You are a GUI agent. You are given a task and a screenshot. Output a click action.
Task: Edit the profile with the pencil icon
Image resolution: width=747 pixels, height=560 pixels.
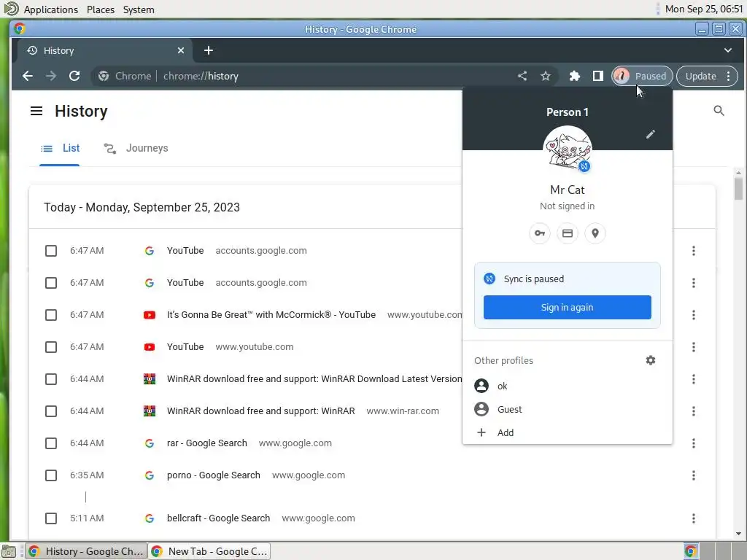click(x=650, y=134)
